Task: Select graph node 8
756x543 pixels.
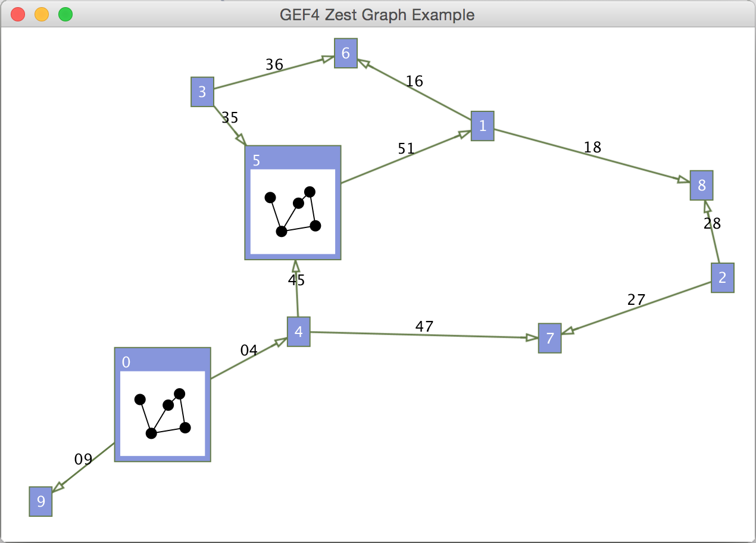Action: coord(701,185)
